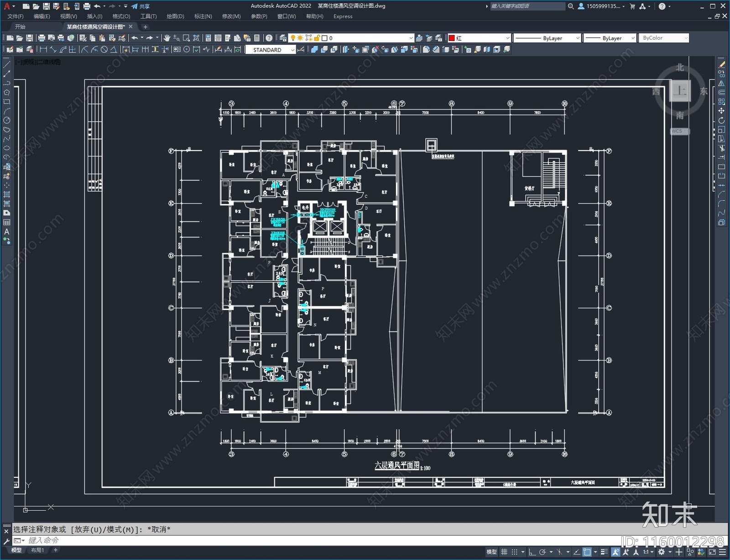Click the Workspace switching gear icon
This screenshot has height=560, width=730.
tap(661, 552)
